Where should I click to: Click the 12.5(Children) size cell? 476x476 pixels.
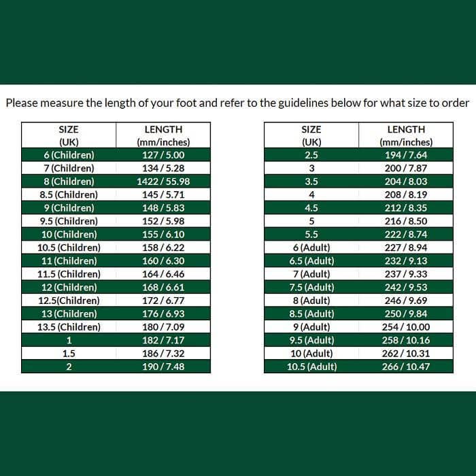[x=69, y=301]
